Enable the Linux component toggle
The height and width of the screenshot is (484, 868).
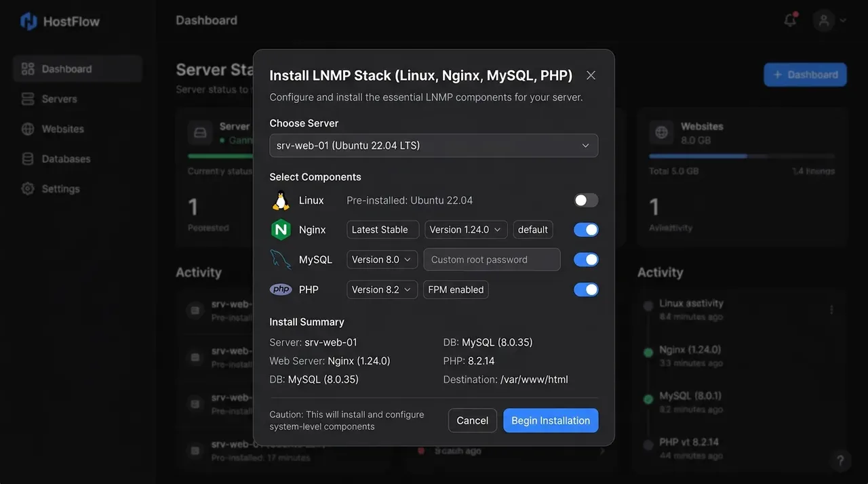pos(586,200)
